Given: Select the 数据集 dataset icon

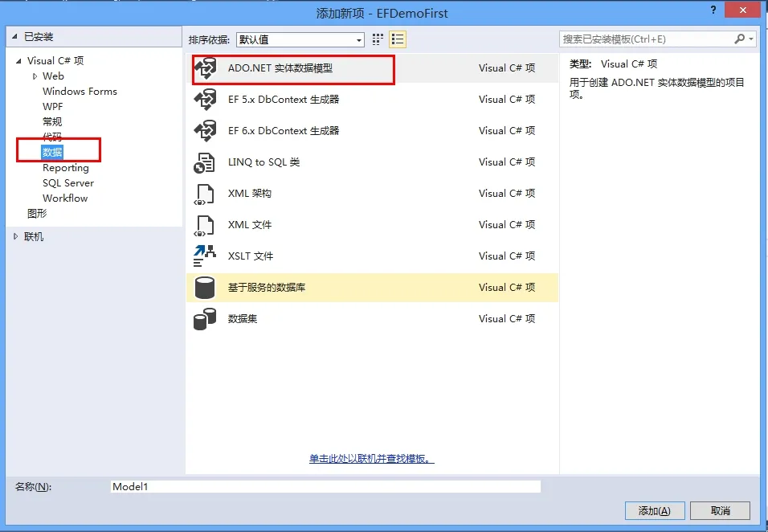Looking at the screenshot, I should (205, 319).
